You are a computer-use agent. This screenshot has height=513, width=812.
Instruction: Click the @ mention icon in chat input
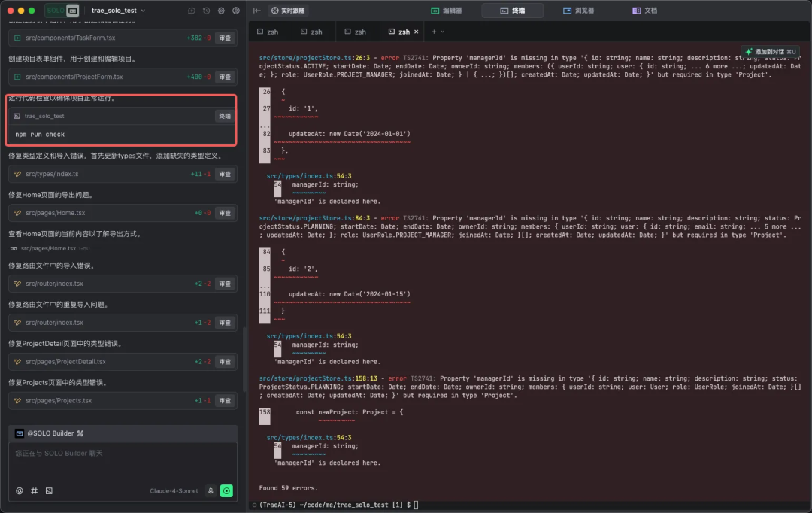click(20, 490)
